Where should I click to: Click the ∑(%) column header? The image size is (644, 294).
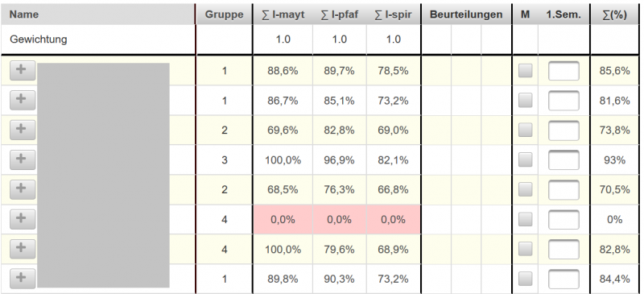pos(614,14)
